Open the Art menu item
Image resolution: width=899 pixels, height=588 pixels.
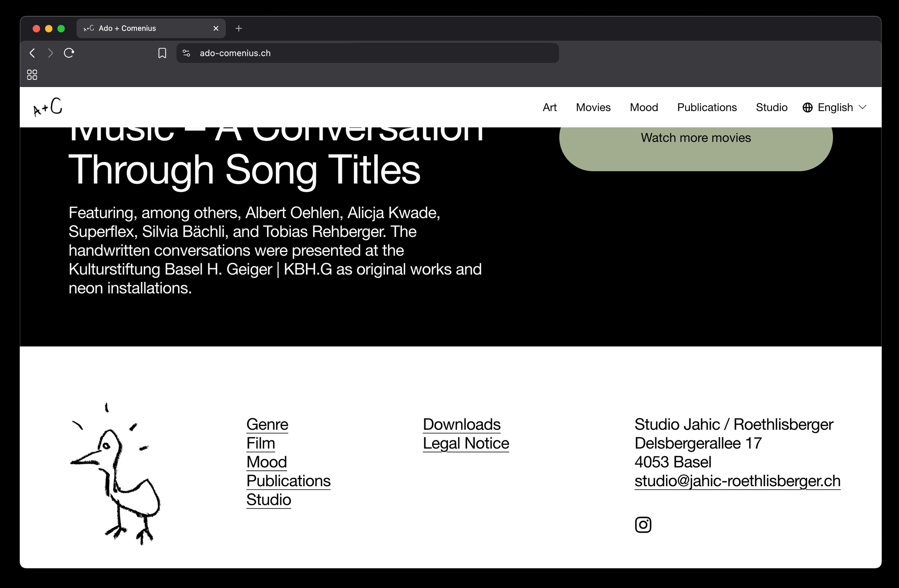(549, 107)
